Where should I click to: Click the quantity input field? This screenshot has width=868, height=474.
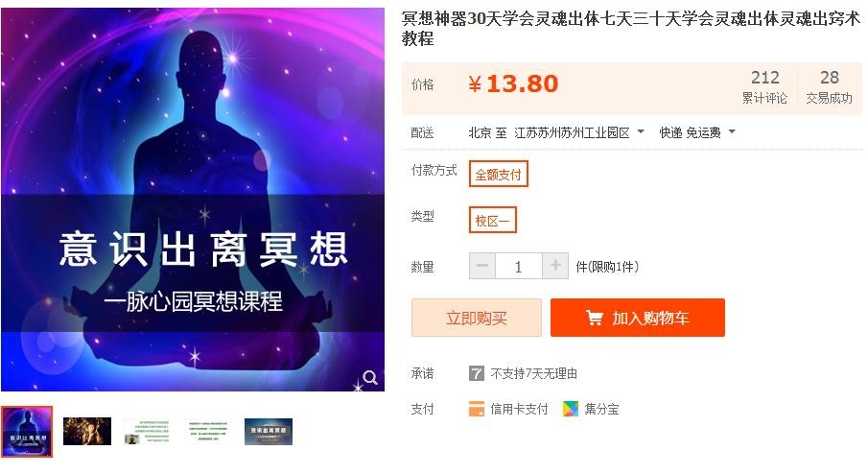[x=519, y=267]
